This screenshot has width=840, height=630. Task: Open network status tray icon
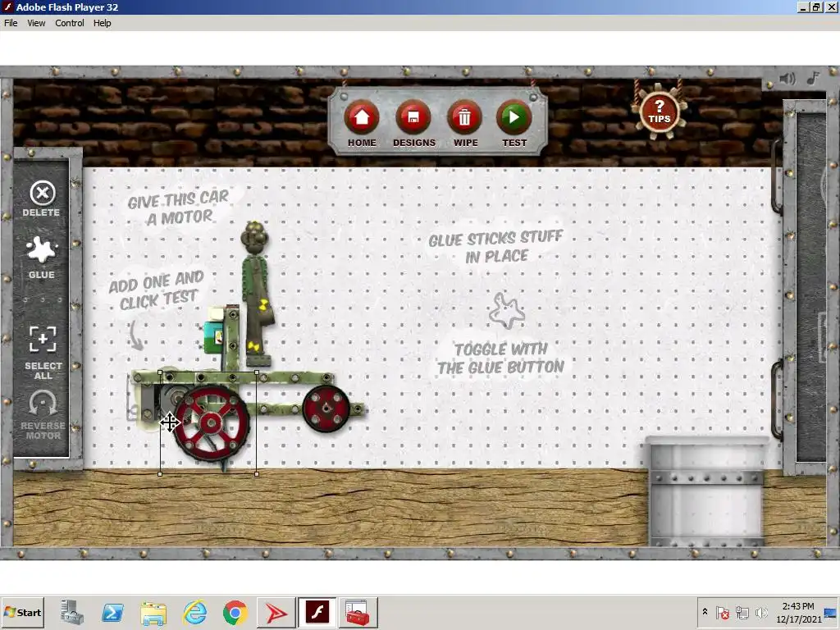pyautogui.click(x=742, y=612)
